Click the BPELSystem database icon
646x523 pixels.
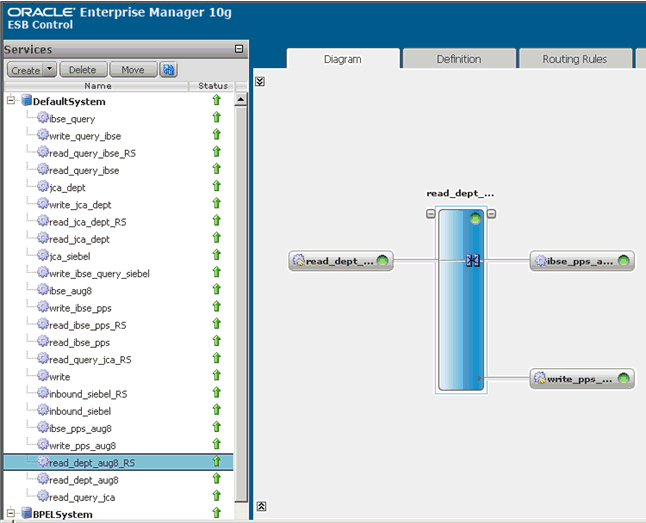pyautogui.click(x=27, y=513)
